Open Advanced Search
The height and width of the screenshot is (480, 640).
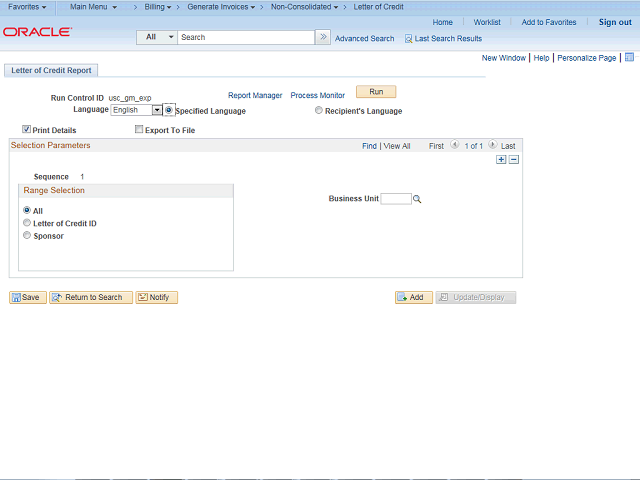364,39
